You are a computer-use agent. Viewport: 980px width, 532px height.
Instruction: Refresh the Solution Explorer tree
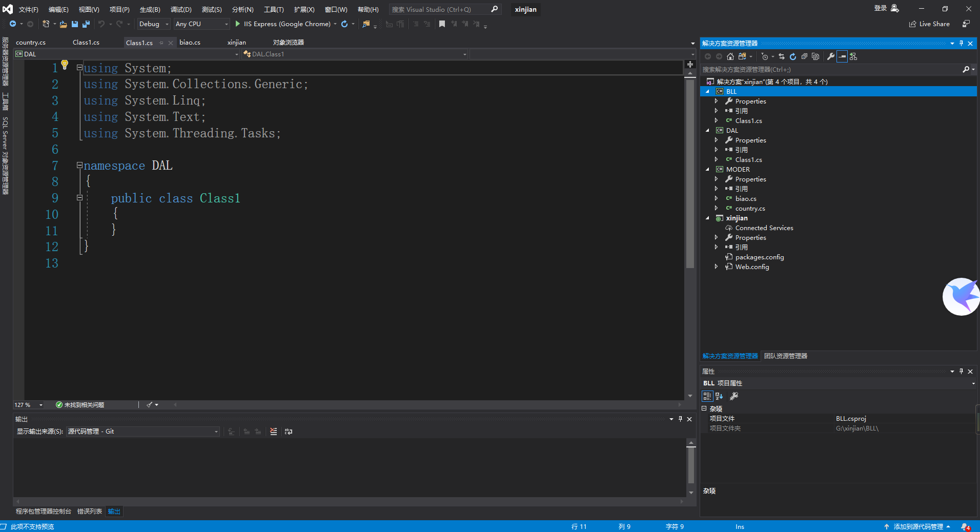point(793,57)
